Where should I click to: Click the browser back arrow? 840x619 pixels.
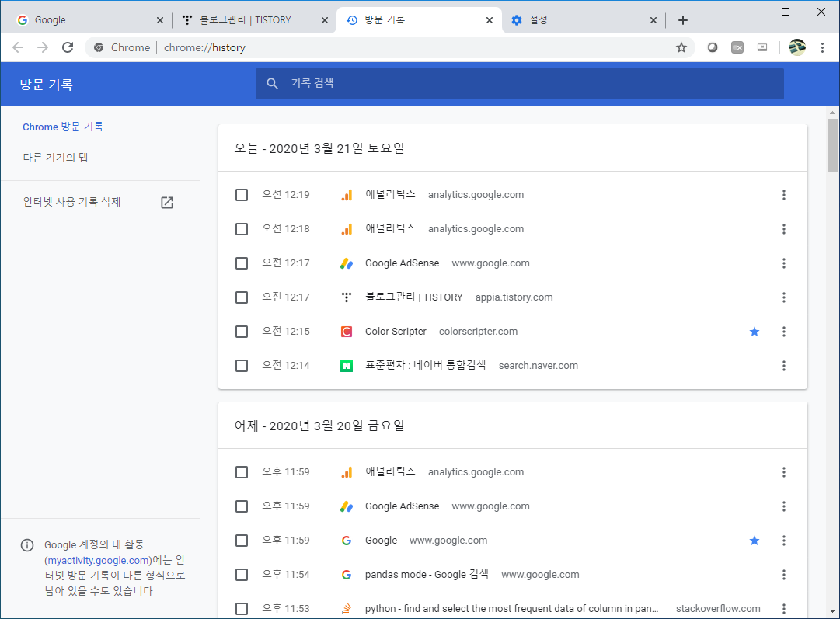(x=18, y=47)
